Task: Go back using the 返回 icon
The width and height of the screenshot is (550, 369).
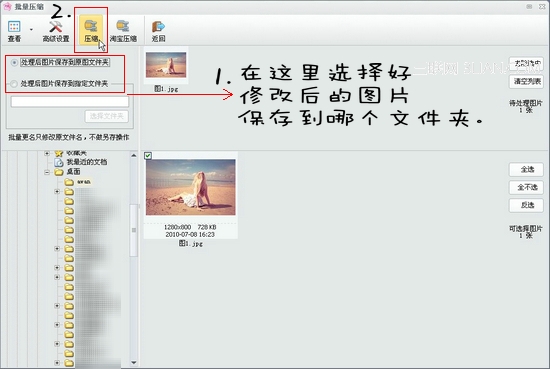Action: 158,31
